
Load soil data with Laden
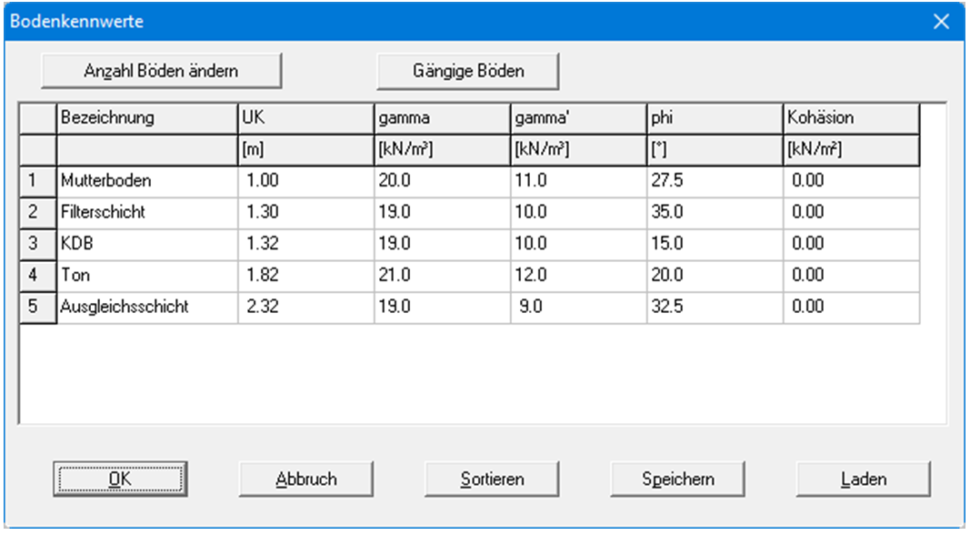tap(864, 478)
